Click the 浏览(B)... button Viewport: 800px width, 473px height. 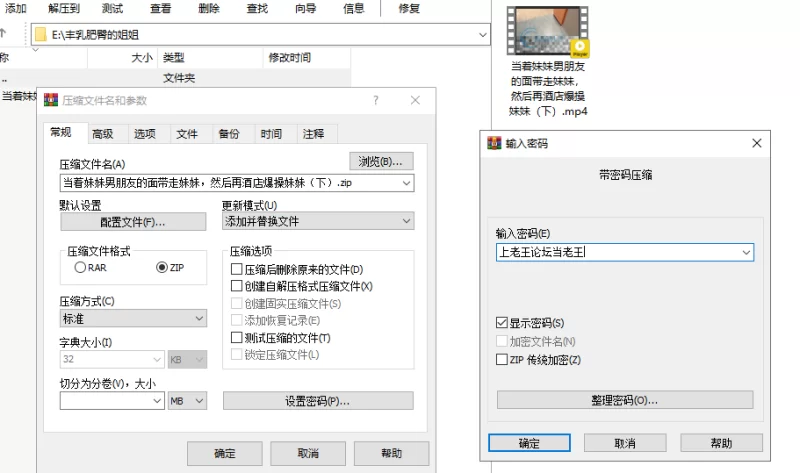point(381,161)
